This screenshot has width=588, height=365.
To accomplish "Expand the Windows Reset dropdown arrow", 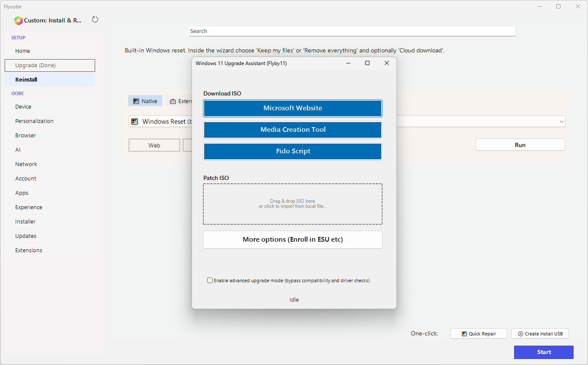I will (561, 122).
